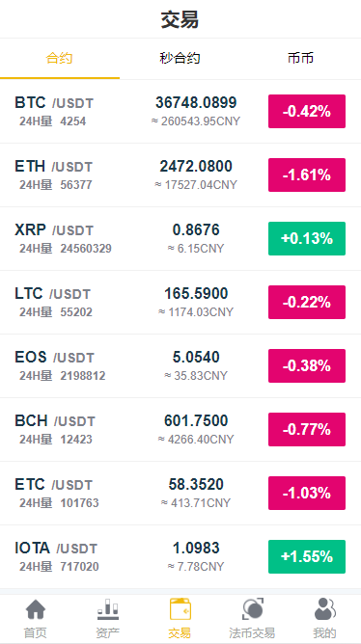Open the ETH price 2472.0800

tap(196, 167)
